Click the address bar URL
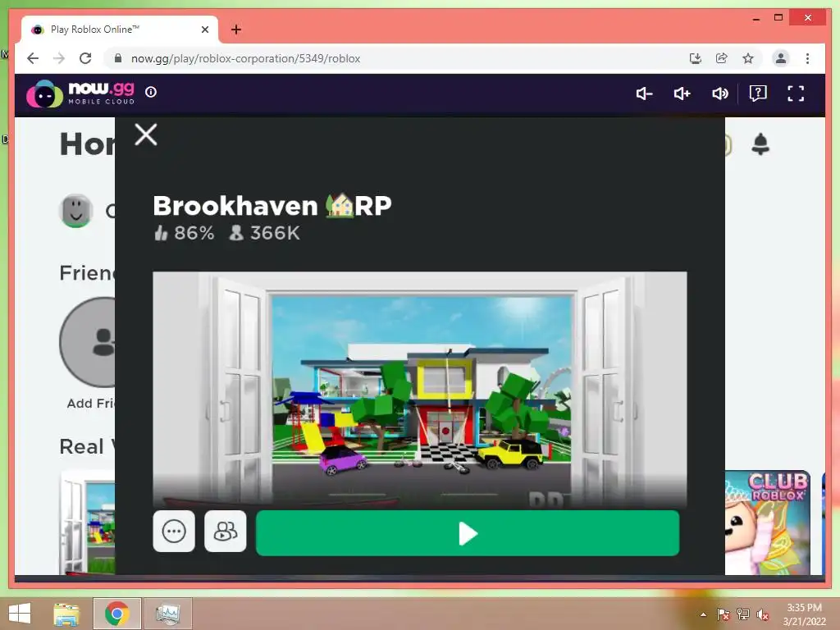The width and height of the screenshot is (840, 630). 245,58
